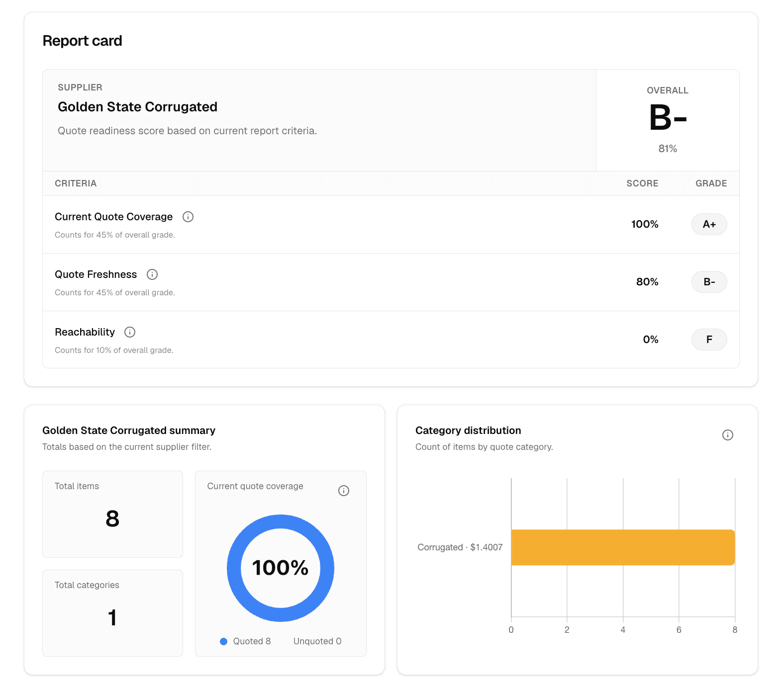Click the Category distribution heading
784x687 pixels.
point(468,430)
